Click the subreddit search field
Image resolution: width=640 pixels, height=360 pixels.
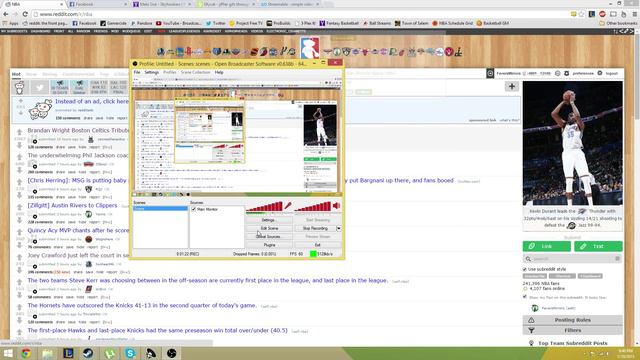pos(572,259)
